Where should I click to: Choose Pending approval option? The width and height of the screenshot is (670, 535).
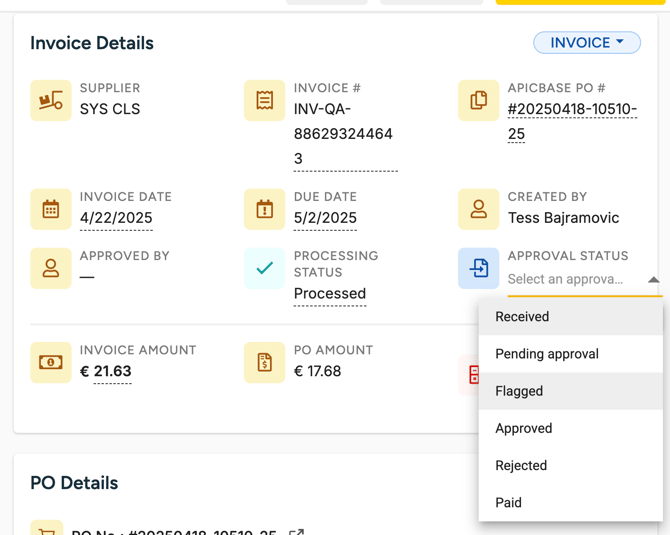[547, 354]
